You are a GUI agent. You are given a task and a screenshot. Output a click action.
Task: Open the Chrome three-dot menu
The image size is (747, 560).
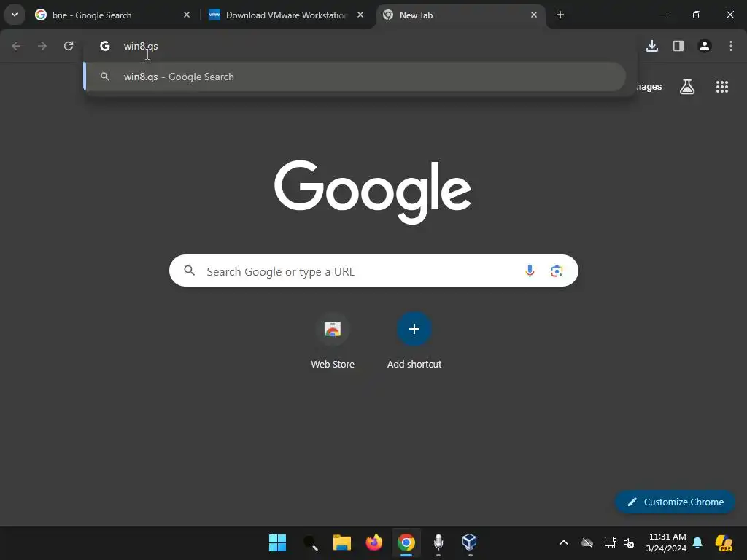pyautogui.click(x=731, y=46)
